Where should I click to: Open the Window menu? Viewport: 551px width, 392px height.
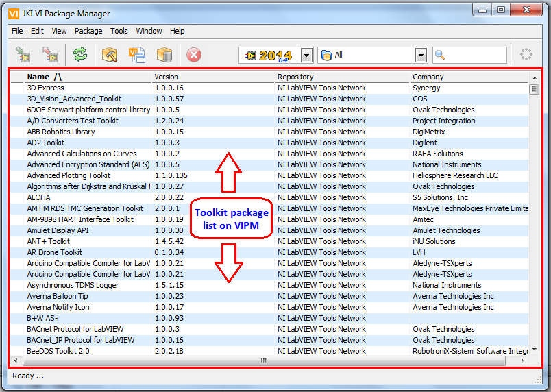149,31
